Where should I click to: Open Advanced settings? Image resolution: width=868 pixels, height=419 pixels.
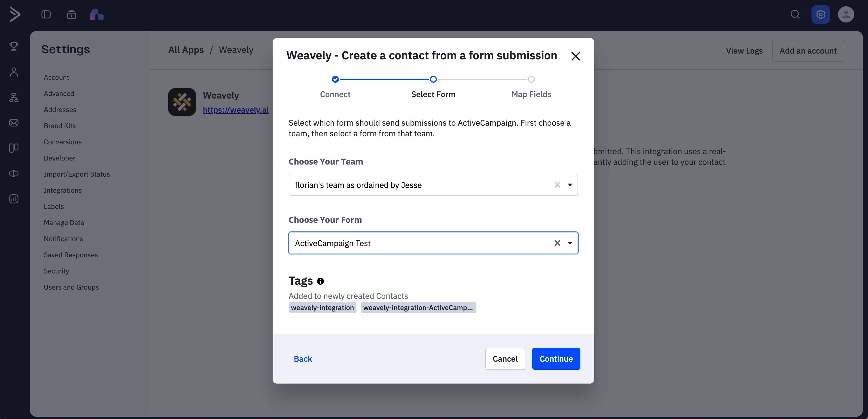tap(59, 94)
